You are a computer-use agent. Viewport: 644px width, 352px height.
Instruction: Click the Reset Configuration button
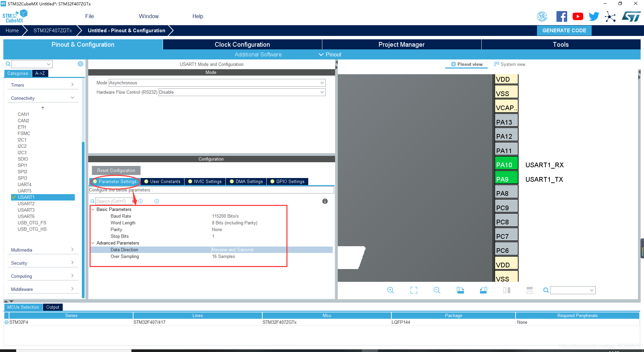pyautogui.click(x=116, y=170)
